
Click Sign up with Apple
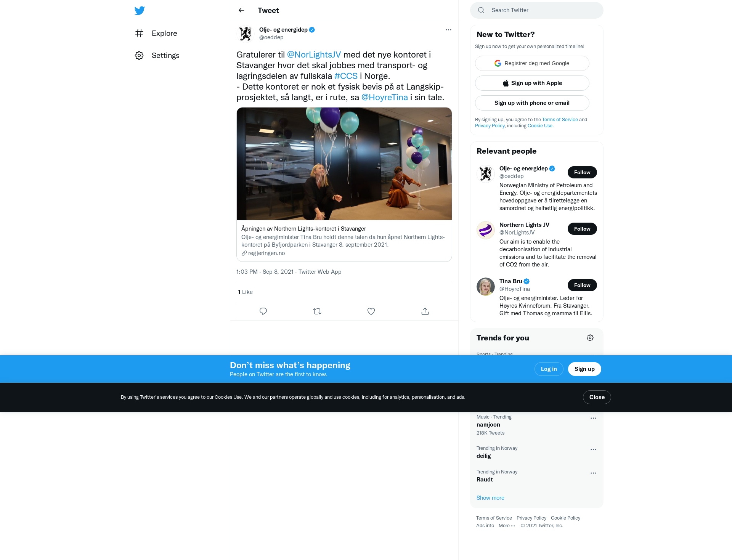(532, 83)
